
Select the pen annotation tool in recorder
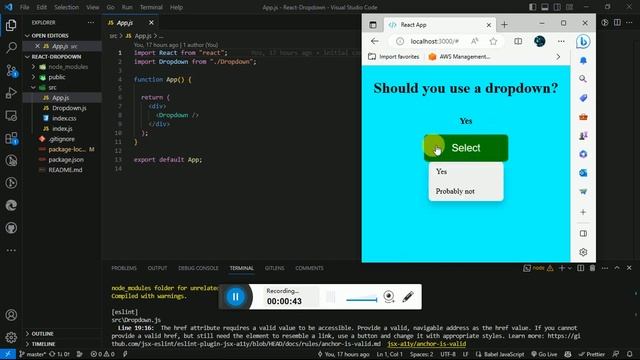[408, 297]
